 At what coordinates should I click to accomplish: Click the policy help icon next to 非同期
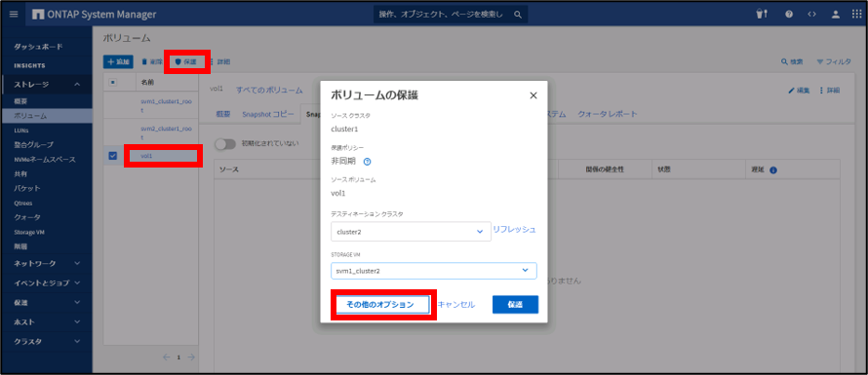tap(367, 162)
